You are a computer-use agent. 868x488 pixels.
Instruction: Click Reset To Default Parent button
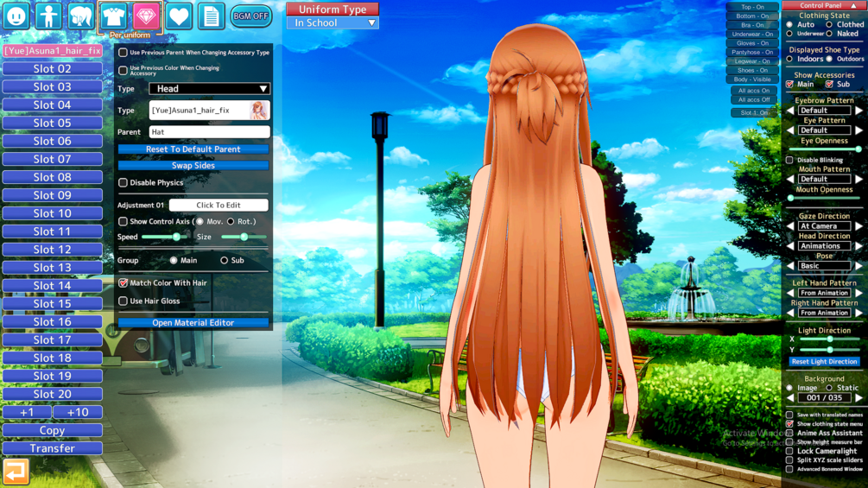[x=193, y=149]
